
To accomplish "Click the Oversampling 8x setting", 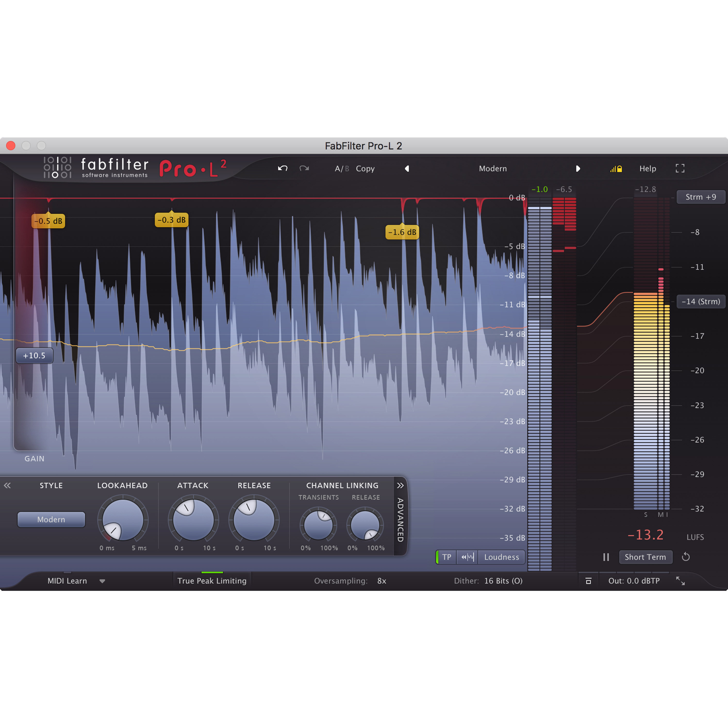I will (381, 581).
